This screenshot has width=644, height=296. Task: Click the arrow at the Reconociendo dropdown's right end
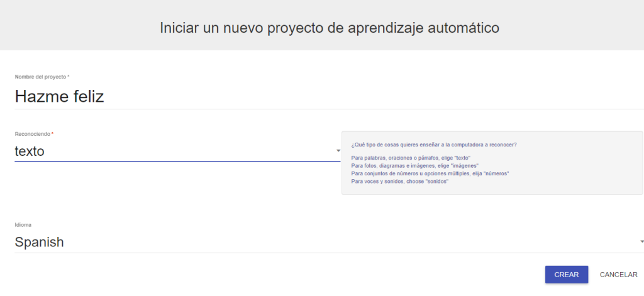point(338,151)
